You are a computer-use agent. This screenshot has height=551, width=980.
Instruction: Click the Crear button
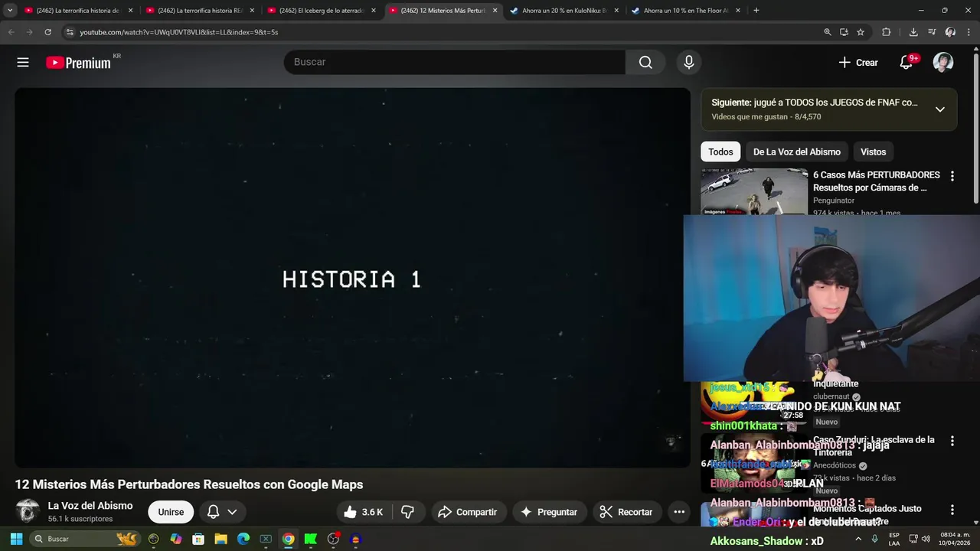858,63
